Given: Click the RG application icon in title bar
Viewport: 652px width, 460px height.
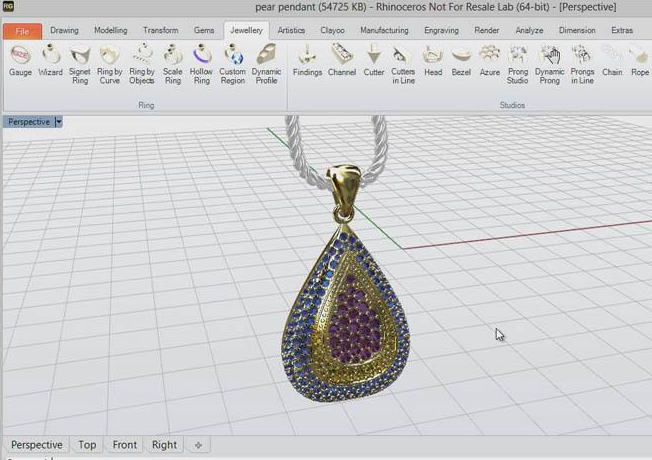Looking at the screenshot, I should (x=8, y=6).
